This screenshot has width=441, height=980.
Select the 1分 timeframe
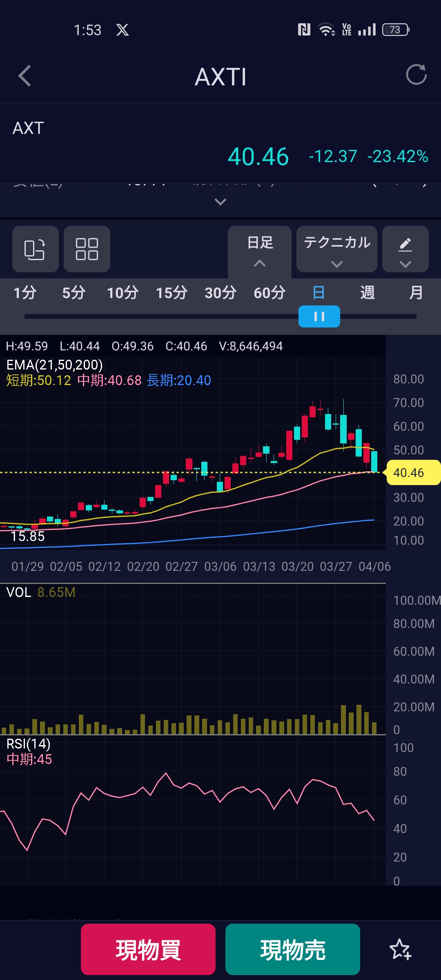pyautogui.click(x=25, y=293)
